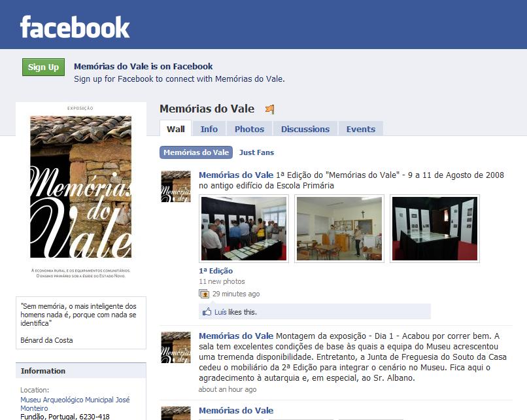Image resolution: width=527 pixels, height=420 pixels.
Task: Open page avatar on Montagem post
Action: tap(176, 347)
